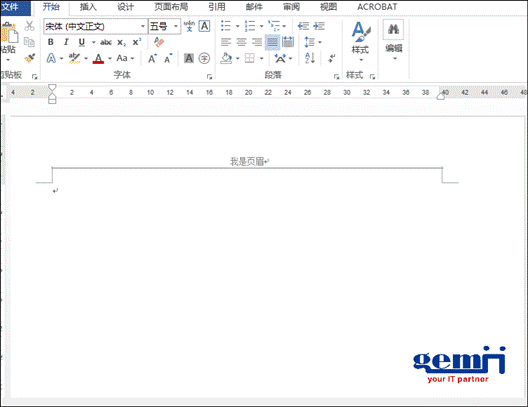
Task: Click the Grow Font icon
Action: tap(153, 59)
